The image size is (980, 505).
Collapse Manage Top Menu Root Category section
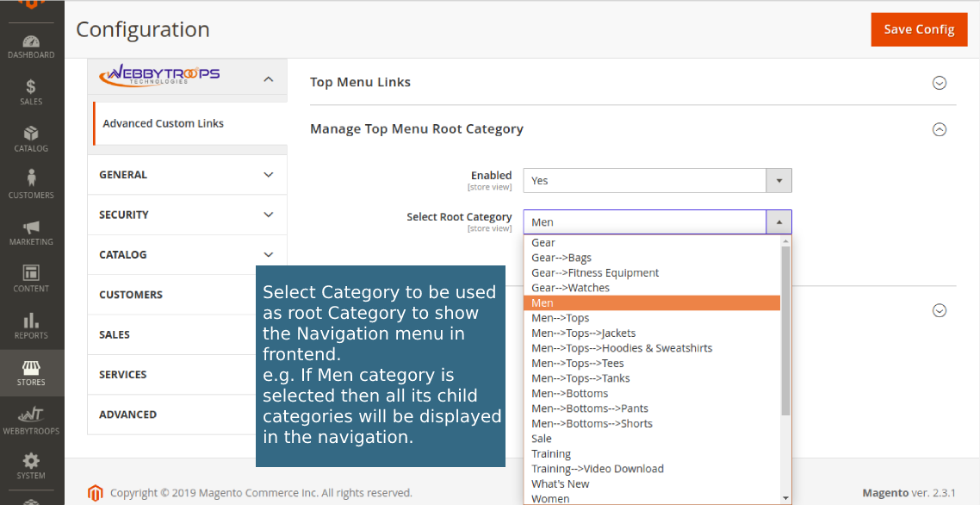pyautogui.click(x=939, y=129)
